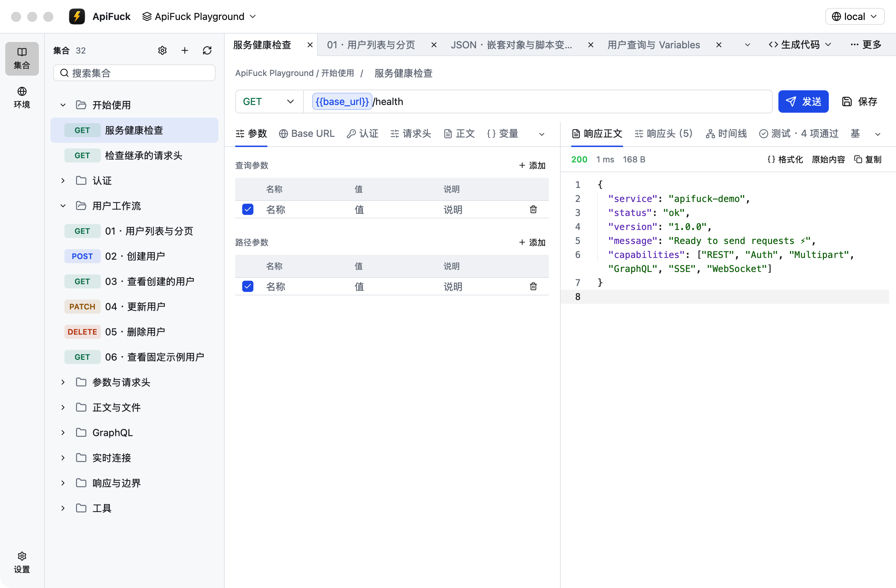Open the GET method dropdown
Screen dimensions: 896x588
[269, 101]
